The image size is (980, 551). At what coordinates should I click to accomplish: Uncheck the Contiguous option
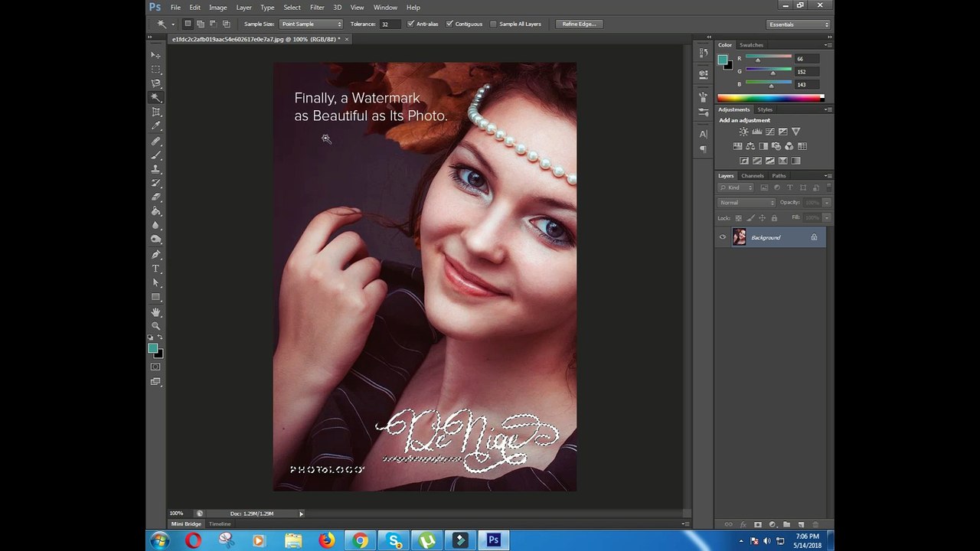click(449, 24)
